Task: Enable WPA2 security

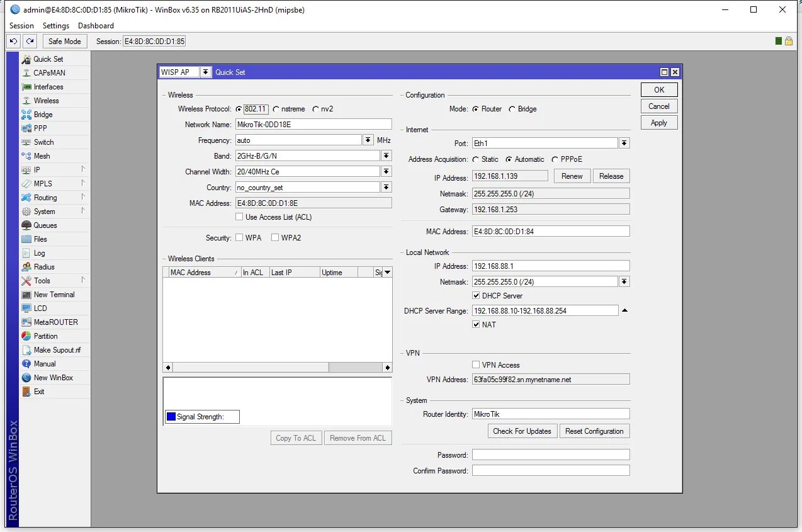Action: [x=275, y=237]
